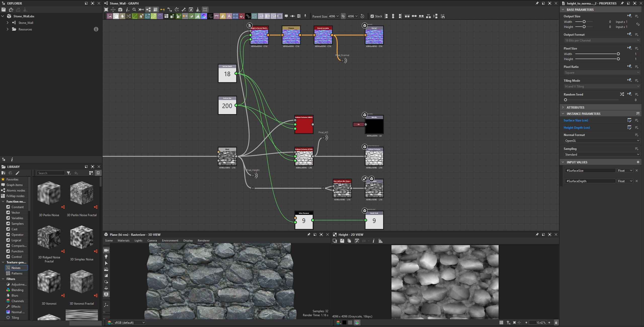Add a Normal node from the toolbar
644x327 pixels.
click(x=204, y=16)
